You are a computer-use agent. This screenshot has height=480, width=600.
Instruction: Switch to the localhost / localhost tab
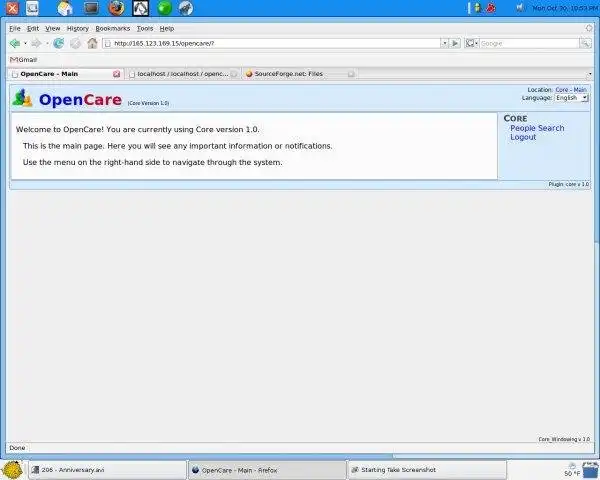(183, 74)
